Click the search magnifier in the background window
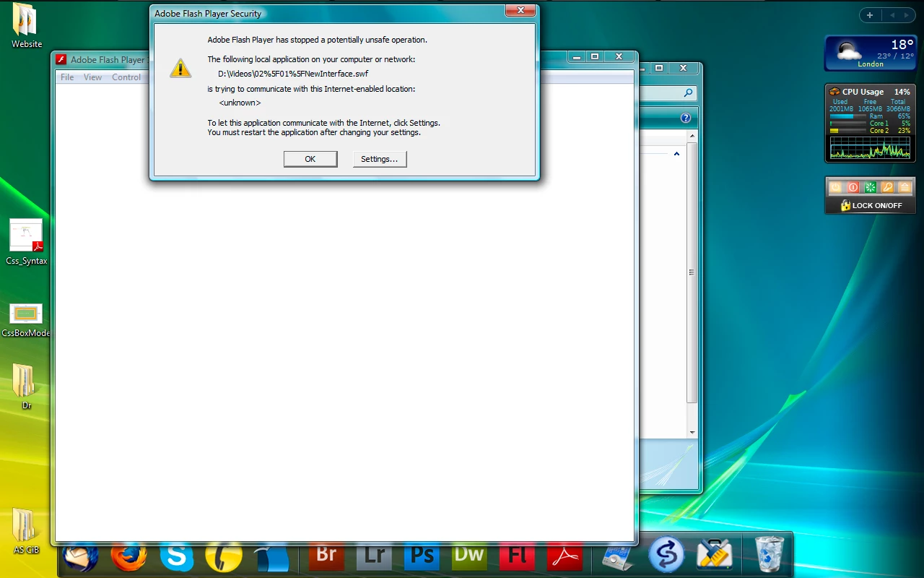This screenshot has width=924, height=578. click(688, 92)
